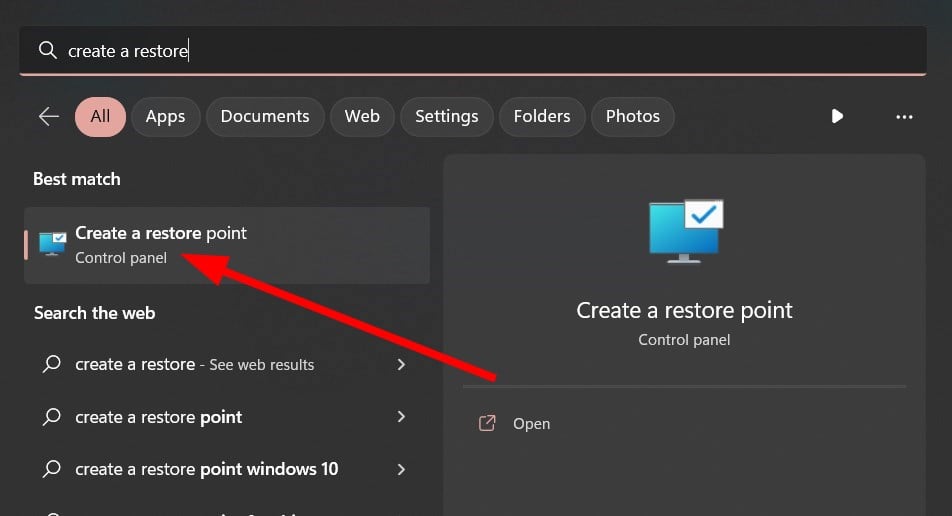This screenshot has width=952, height=516.
Task: Open the 'Create a restore point' best match
Action: pos(227,245)
